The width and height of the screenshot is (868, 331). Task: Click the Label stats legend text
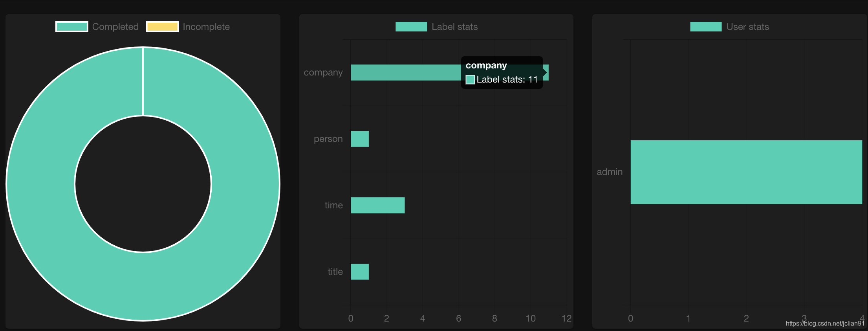tap(455, 27)
